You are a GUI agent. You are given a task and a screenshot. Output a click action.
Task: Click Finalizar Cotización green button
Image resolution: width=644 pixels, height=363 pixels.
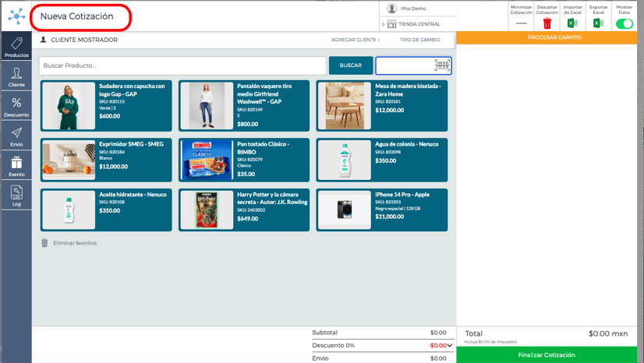click(547, 354)
